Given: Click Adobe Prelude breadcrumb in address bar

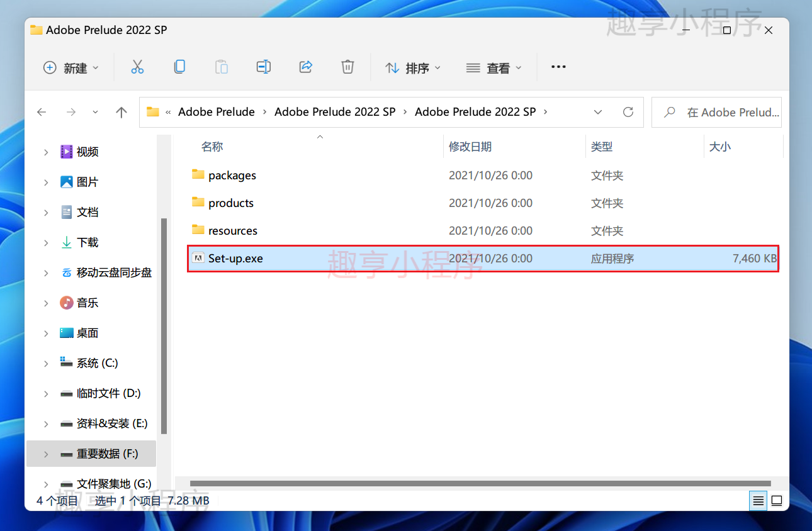Looking at the screenshot, I should tap(217, 112).
